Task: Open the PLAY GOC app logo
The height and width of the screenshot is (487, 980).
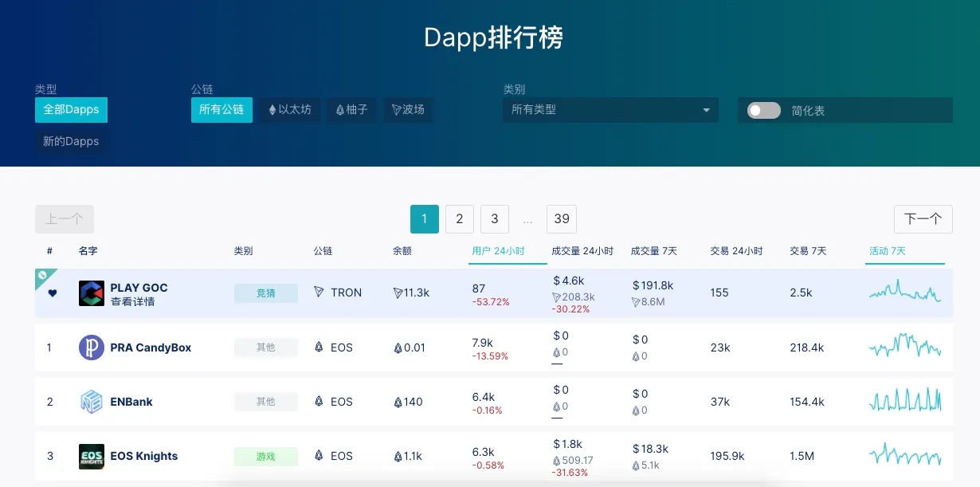Action: coord(92,293)
